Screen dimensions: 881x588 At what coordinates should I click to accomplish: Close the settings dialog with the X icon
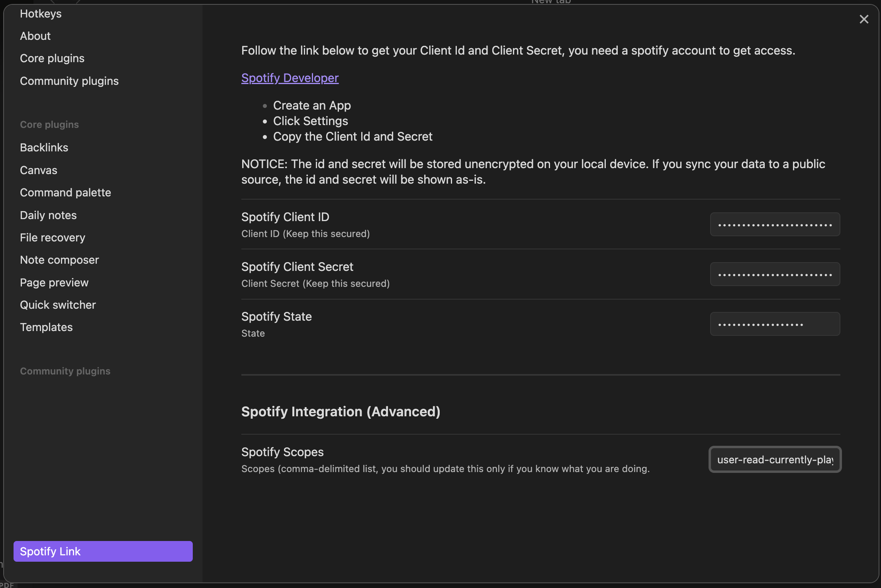864,19
